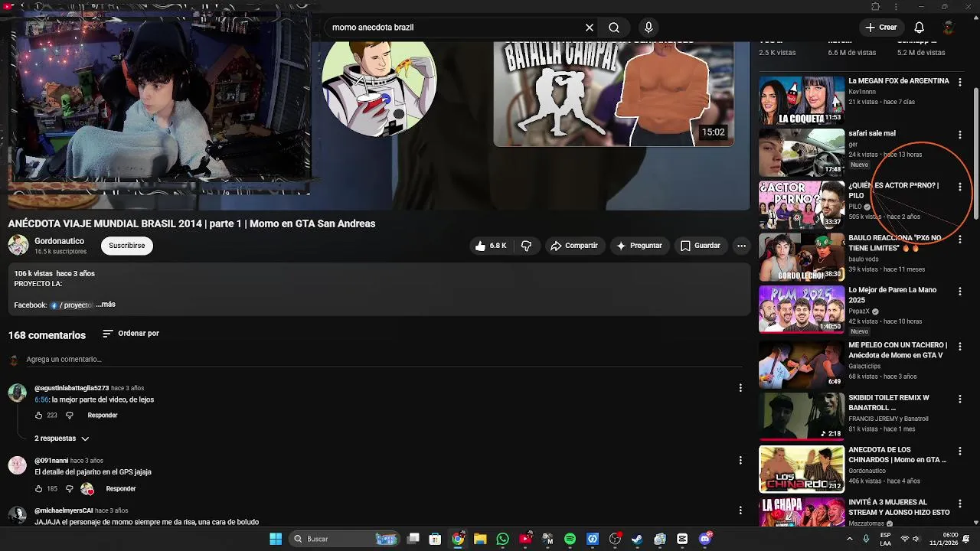
Task: Open Discord from taskbar
Action: (705, 539)
